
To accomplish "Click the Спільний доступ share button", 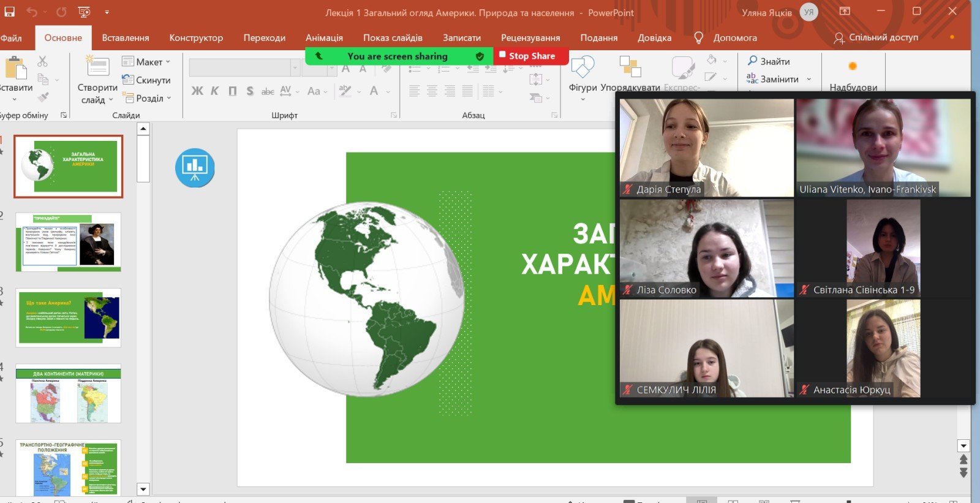I will [876, 37].
